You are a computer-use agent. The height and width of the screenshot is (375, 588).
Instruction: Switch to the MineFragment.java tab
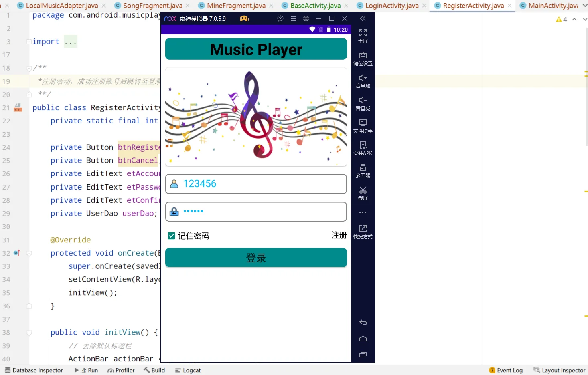pos(232,6)
